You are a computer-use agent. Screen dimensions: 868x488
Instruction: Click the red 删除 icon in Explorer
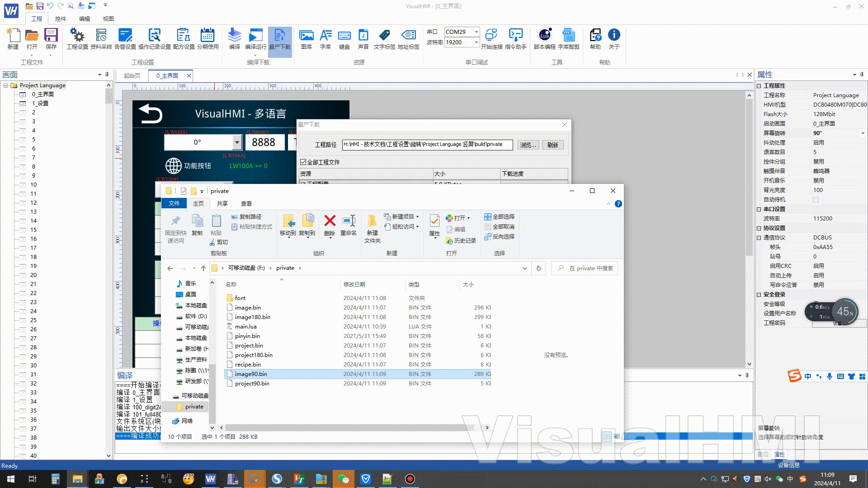click(x=330, y=221)
